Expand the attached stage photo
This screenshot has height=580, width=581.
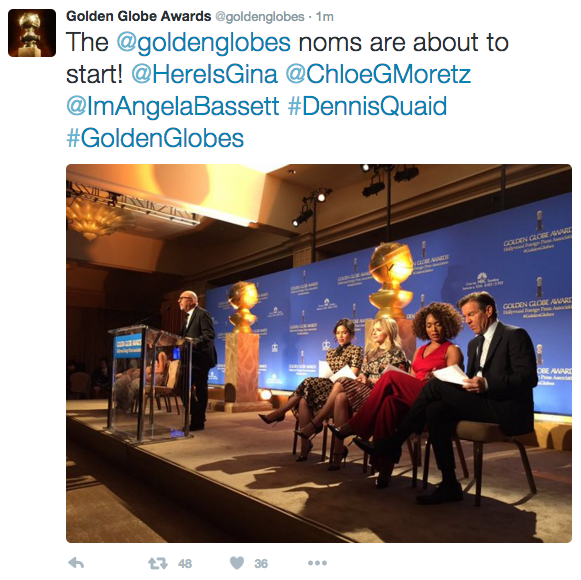pyautogui.click(x=319, y=353)
